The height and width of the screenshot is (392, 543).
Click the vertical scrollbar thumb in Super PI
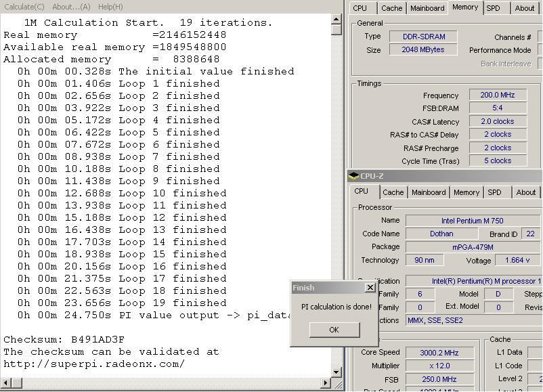coord(336,30)
